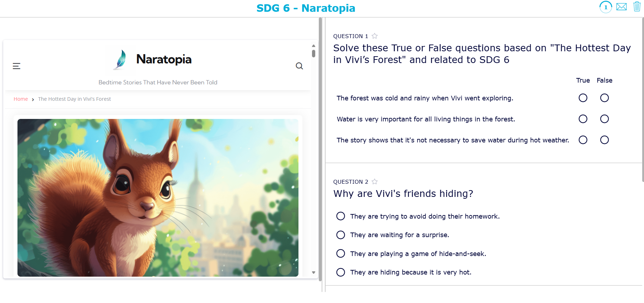Screen dimensions: 644x303
Task: Click the embedded page's scroll up arrow
Action: [313, 46]
